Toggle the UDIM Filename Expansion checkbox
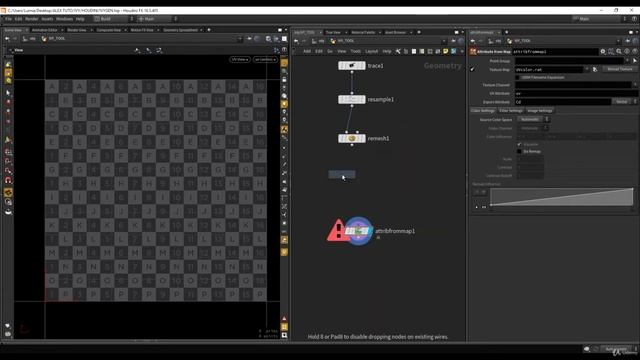This screenshot has height=360, width=640. [x=518, y=77]
